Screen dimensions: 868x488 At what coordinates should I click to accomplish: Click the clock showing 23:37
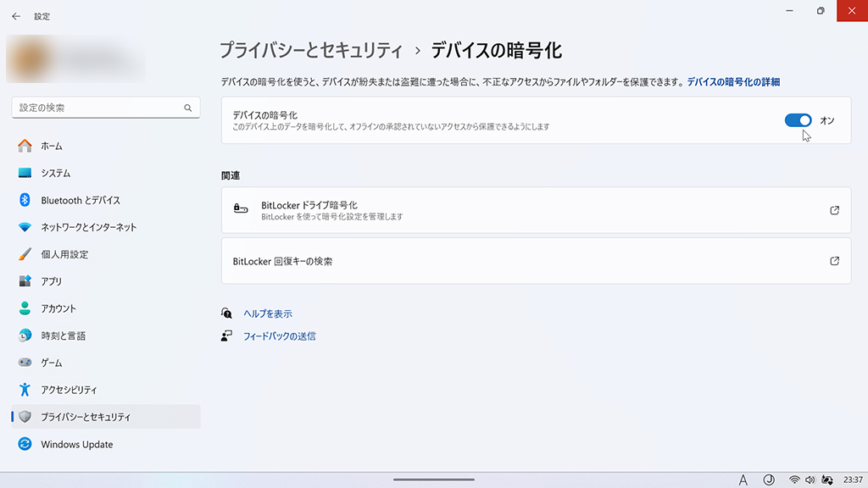click(853, 480)
